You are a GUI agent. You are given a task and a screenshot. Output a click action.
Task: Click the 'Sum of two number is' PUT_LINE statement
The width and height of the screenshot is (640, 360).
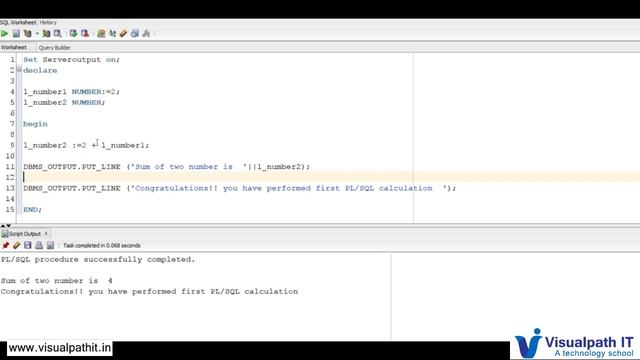point(167,167)
